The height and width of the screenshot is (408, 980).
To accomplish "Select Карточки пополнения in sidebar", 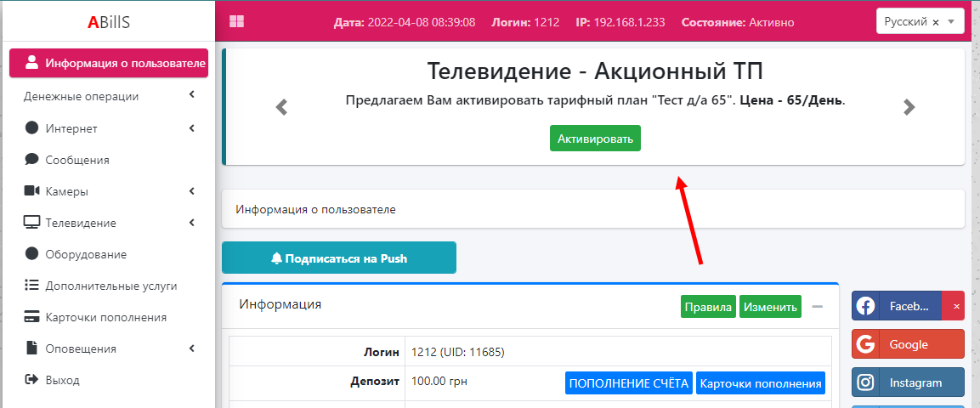I will [105, 317].
